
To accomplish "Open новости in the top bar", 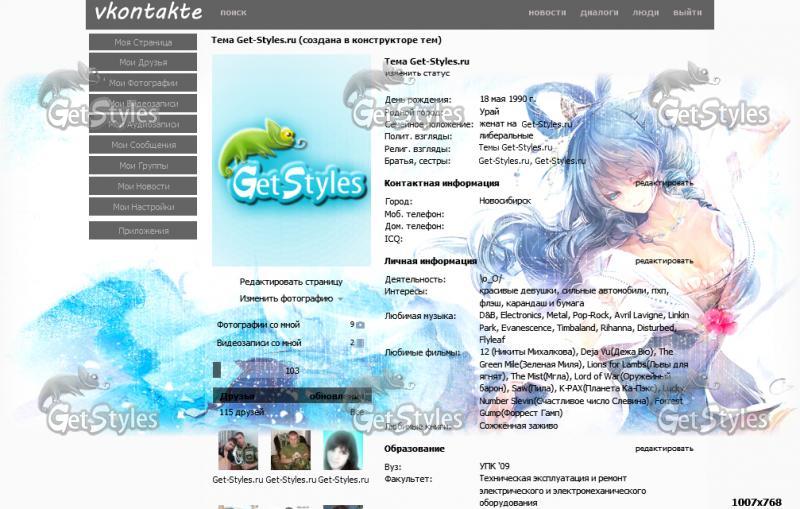I will 547,12.
